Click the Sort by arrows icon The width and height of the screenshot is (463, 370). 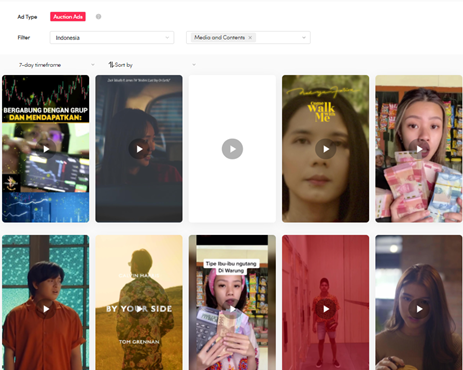tap(111, 65)
